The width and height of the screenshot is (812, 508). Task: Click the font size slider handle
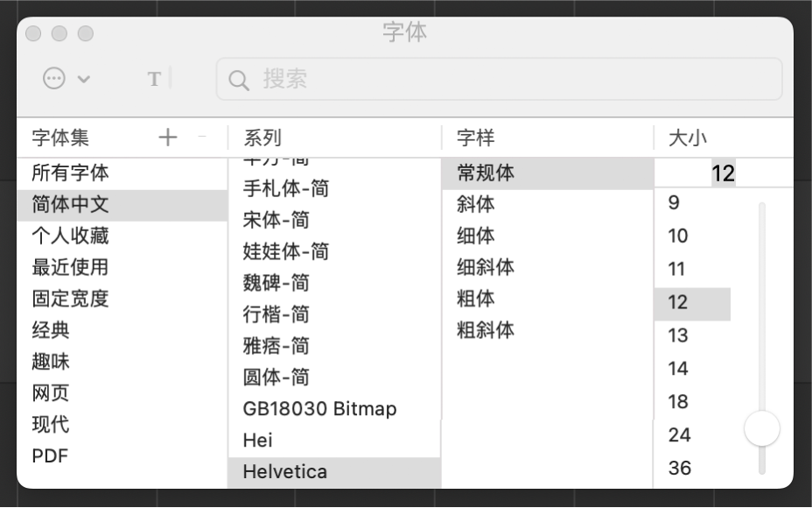(x=760, y=428)
